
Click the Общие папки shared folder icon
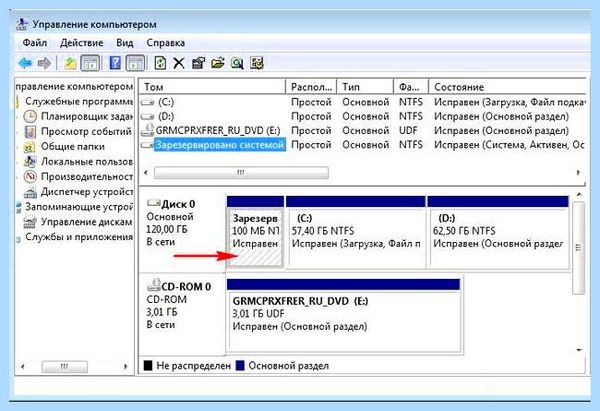coord(30,147)
